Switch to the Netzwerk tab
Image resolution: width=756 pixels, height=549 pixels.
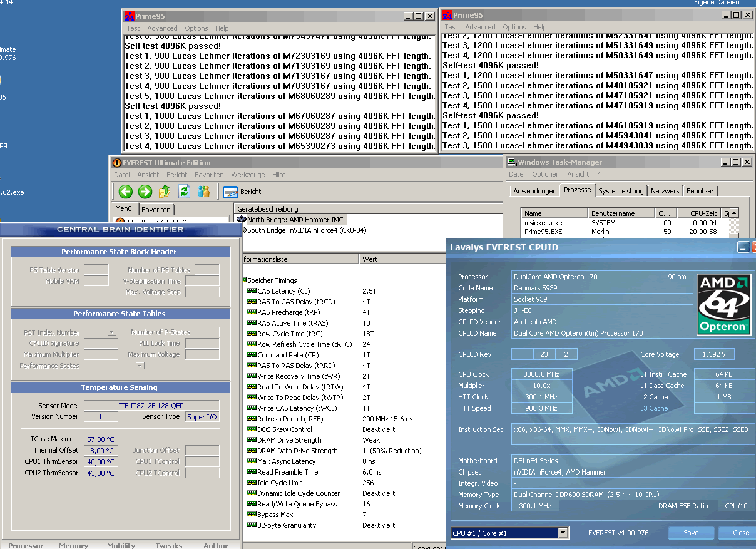pyautogui.click(x=665, y=191)
